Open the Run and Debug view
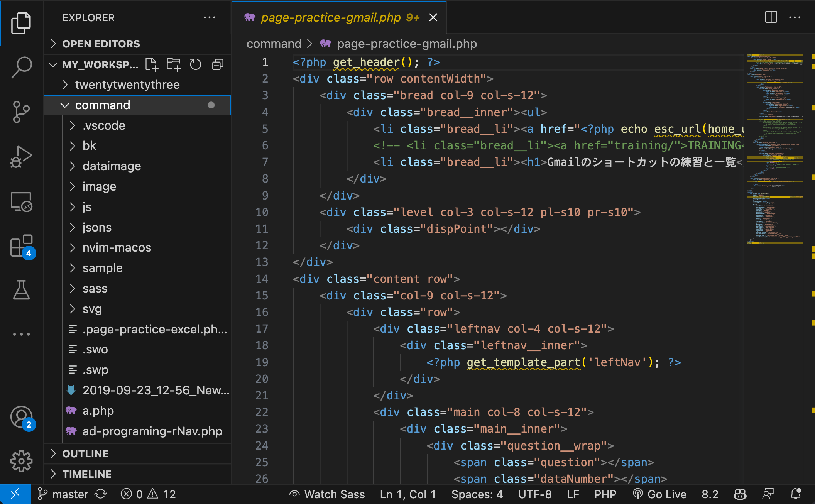Screen dimensions: 815x504 point(21,157)
